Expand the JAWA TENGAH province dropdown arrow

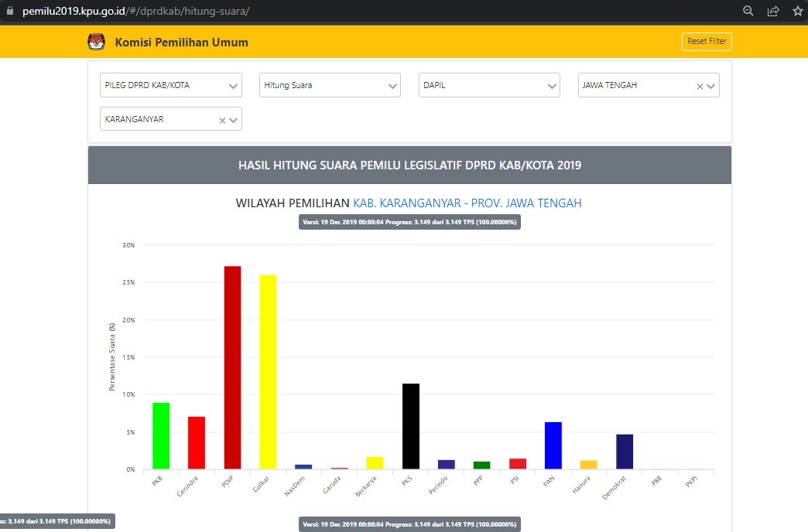[x=711, y=86]
